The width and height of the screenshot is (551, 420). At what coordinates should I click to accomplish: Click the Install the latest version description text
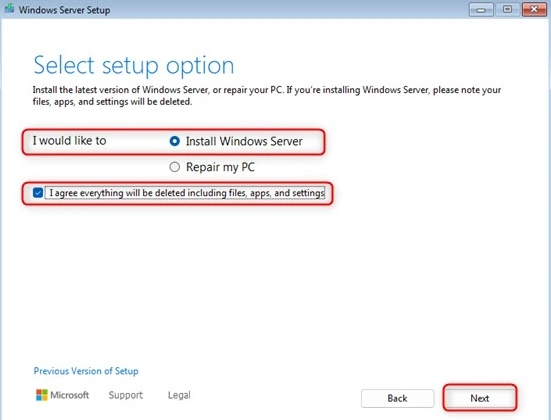point(267,96)
